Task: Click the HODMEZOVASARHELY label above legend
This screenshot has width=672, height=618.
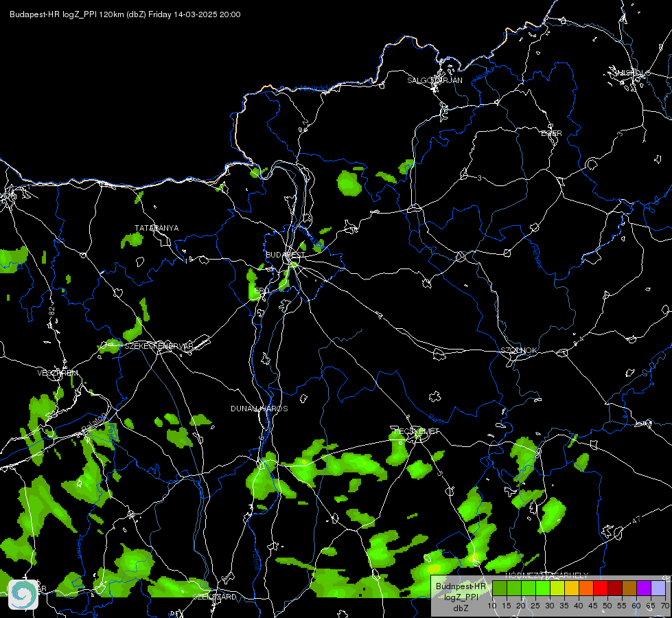Action: tap(547, 575)
